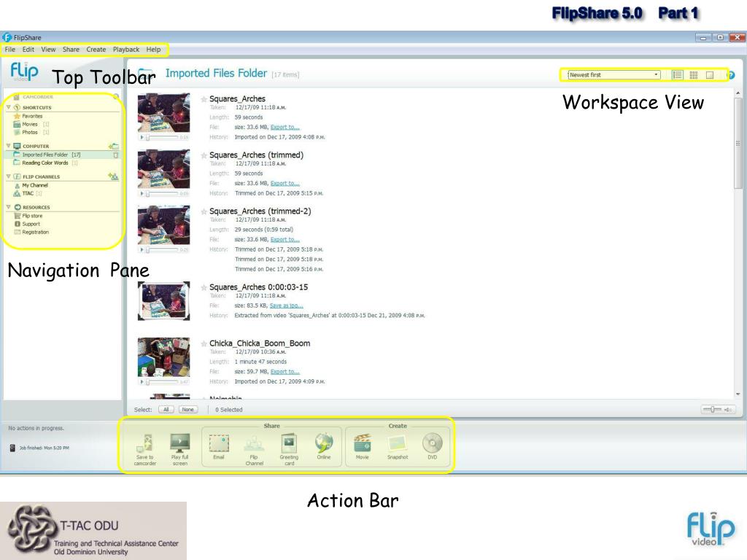This screenshot has width=747, height=560.
Task: Open Movies shortcut in navigation pane
Action: pyautogui.click(x=29, y=124)
